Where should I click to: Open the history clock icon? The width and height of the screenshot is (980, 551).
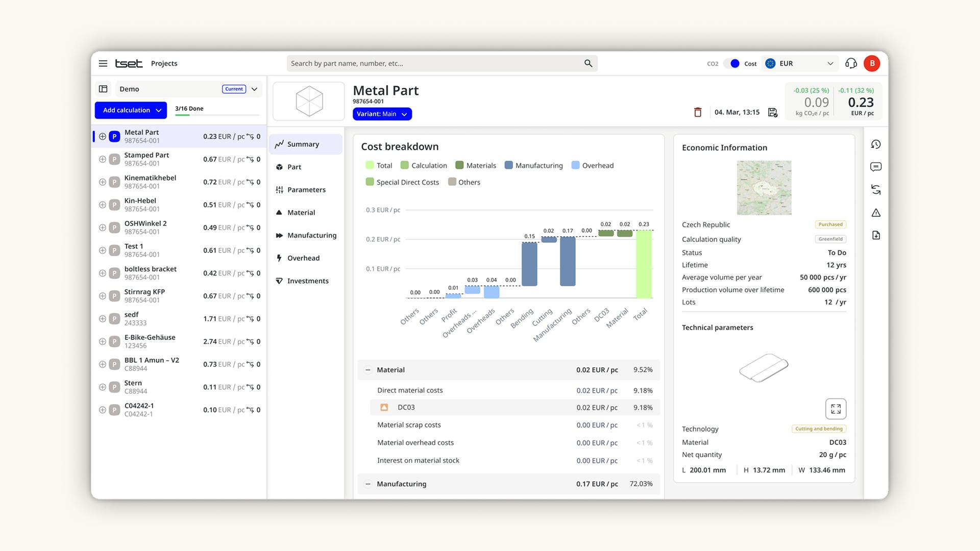click(x=876, y=144)
